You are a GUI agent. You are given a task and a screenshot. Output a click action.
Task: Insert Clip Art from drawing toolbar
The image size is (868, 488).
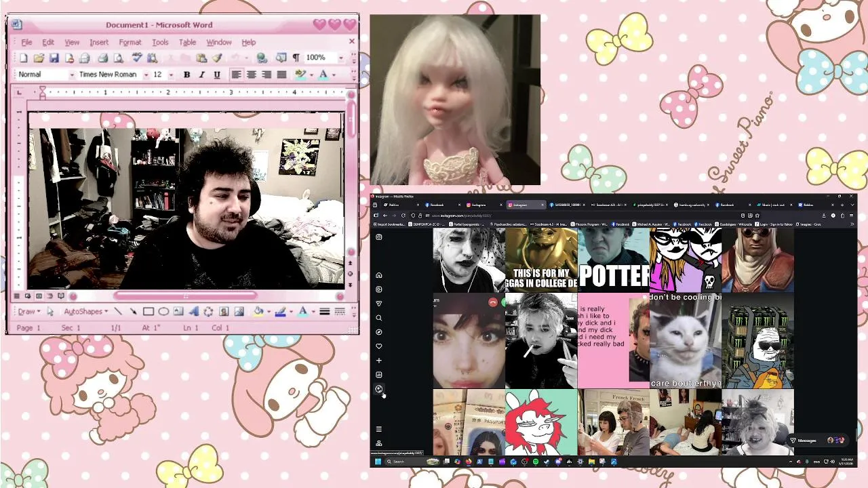[x=224, y=312]
